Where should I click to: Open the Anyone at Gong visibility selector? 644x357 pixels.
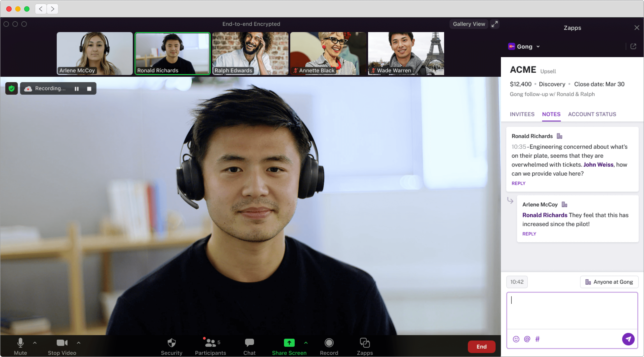tap(609, 282)
